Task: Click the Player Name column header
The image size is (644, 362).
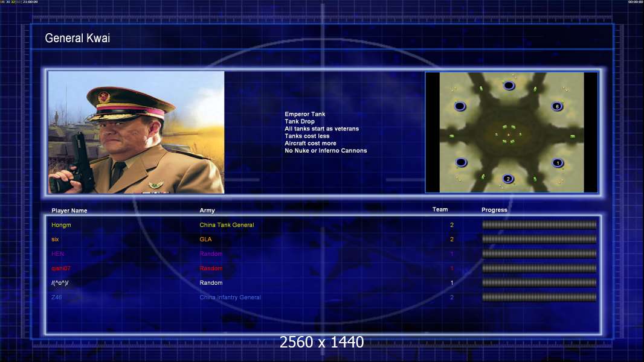Action: click(69, 211)
